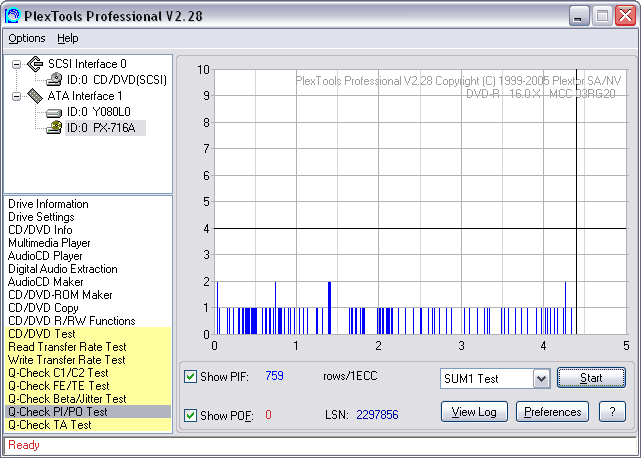The image size is (641, 458).
Task: Select ID:0 Y080L0 device
Action: (x=99, y=112)
